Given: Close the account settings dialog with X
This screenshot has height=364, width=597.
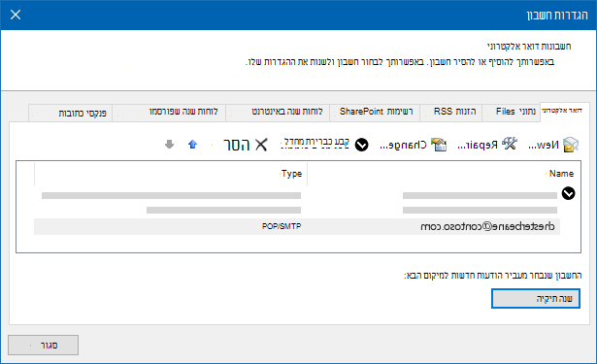Looking at the screenshot, I should point(16,15).
